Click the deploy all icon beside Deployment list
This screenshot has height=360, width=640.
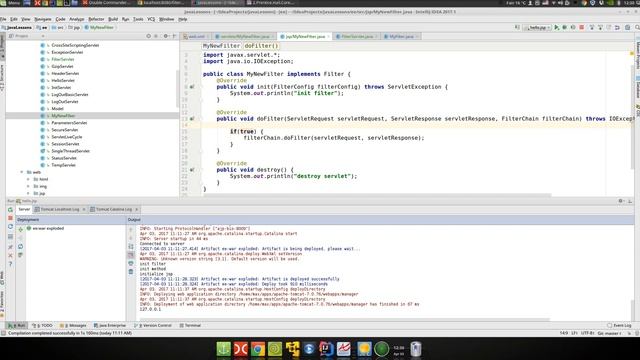(x=20, y=230)
